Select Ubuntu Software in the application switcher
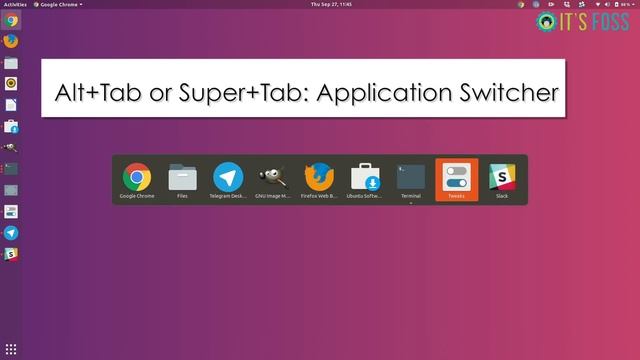The width and height of the screenshot is (640, 360). [364, 180]
